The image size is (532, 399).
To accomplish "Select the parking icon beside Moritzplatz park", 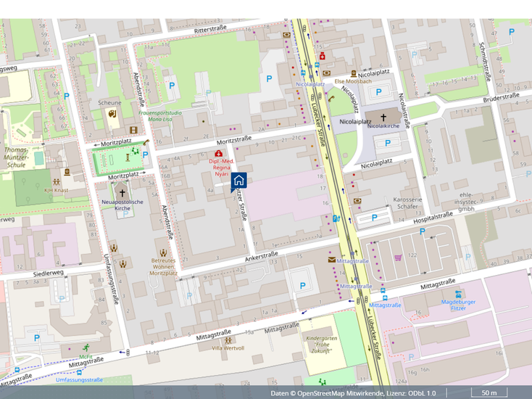I will pyautogui.click(x=145, y=155).
